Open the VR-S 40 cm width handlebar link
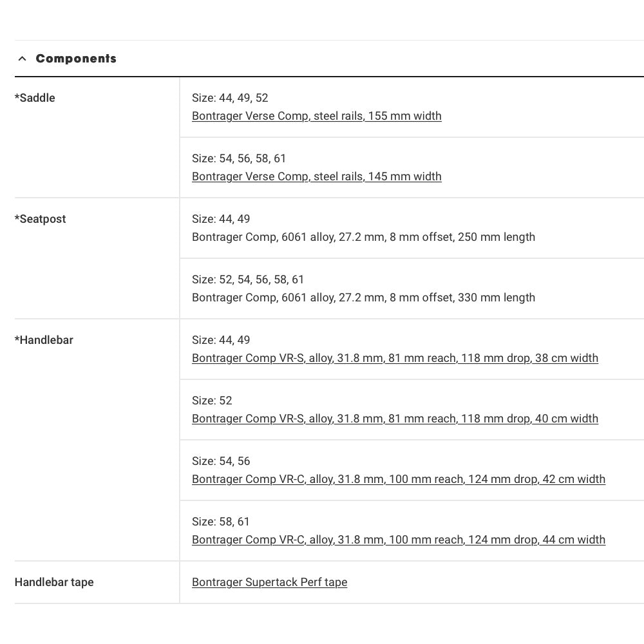644x644 pixels. (395, 419)
